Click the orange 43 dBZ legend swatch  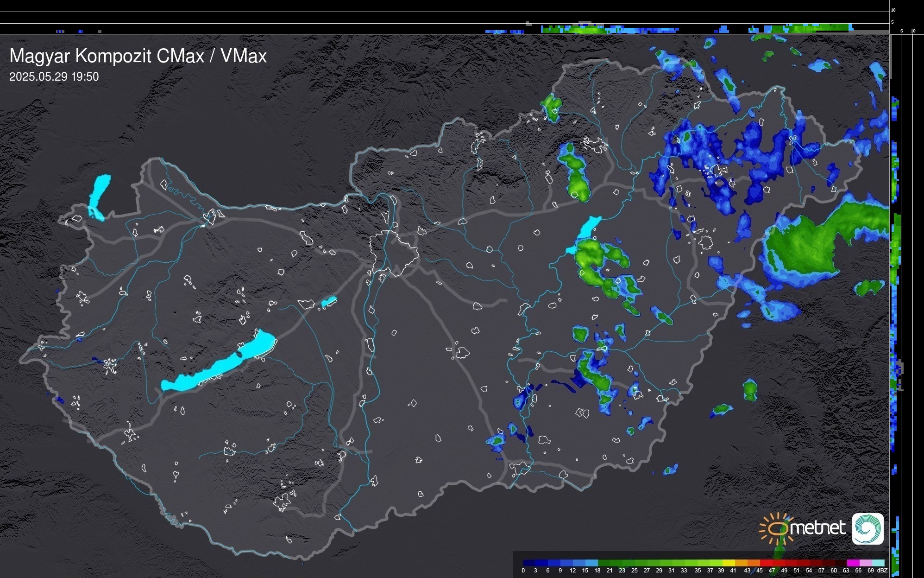pyautogui.click(x=754, y=563)
